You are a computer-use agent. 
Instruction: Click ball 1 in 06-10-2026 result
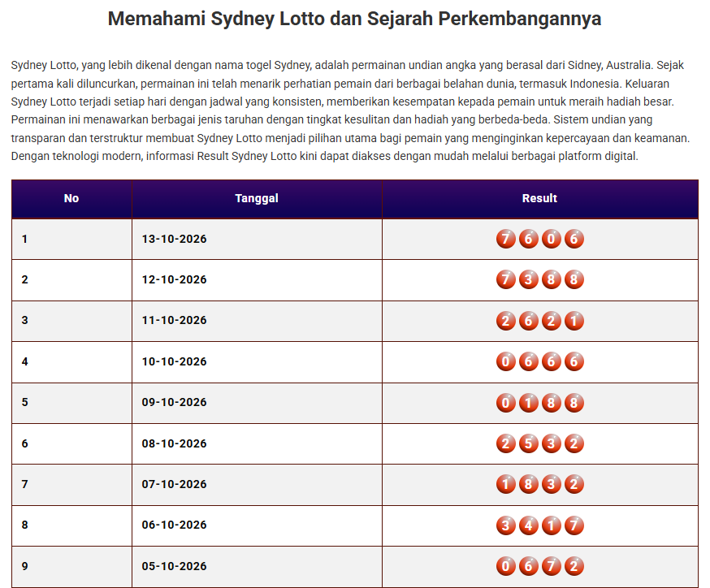click(x=551, y=525)
